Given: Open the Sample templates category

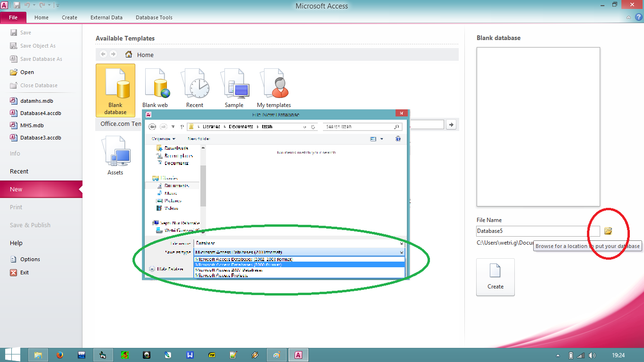Looking at the screenshot, I should click(x=234, y=89).
